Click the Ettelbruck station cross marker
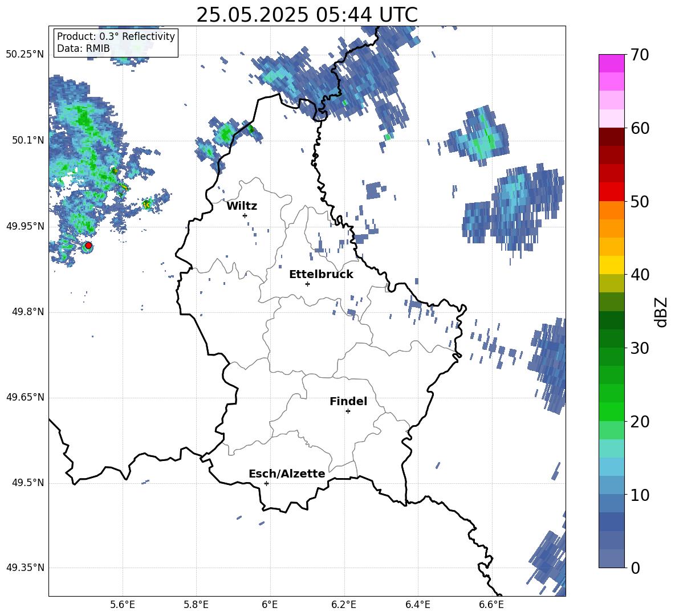 [x=307, y=284]
